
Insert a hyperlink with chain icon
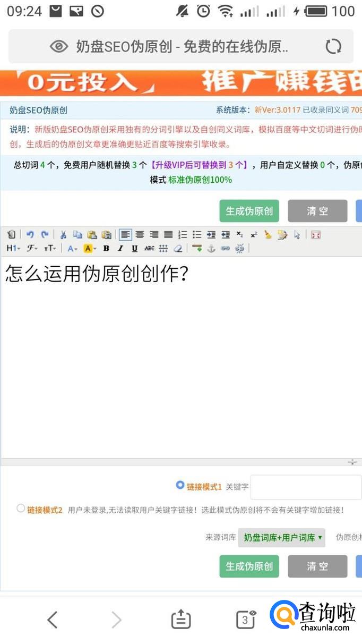(225, 248)
